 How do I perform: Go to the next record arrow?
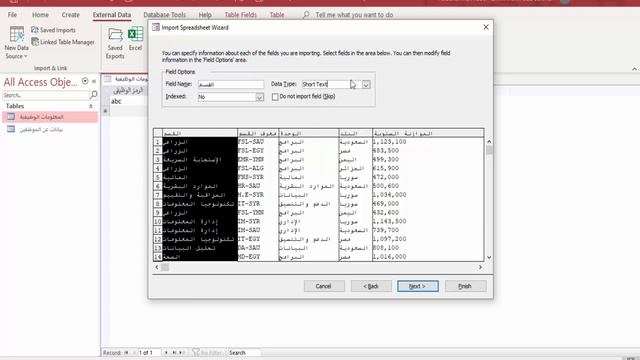pyautogui.click(x=166, y=352)
